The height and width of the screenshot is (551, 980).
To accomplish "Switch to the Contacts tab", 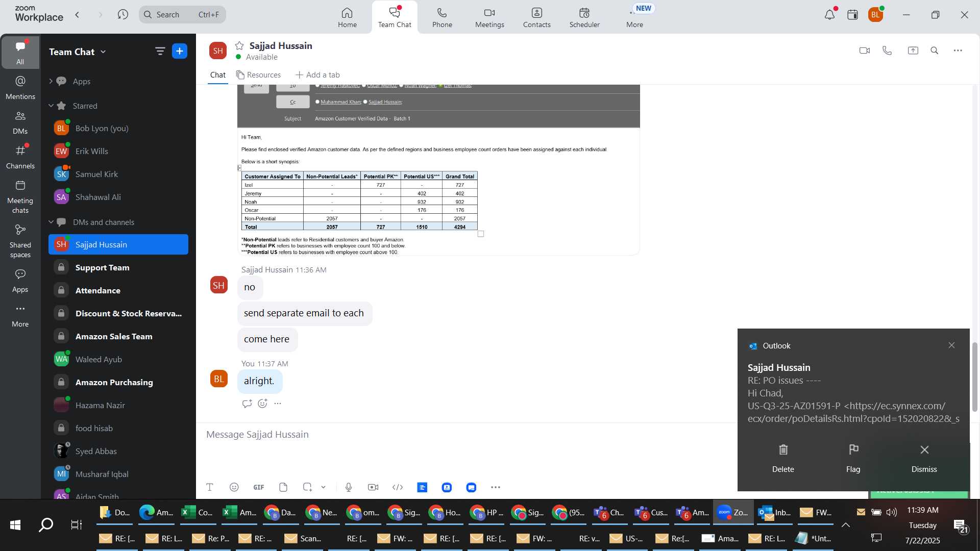I will pyautogui.click(x=536, y=17).
